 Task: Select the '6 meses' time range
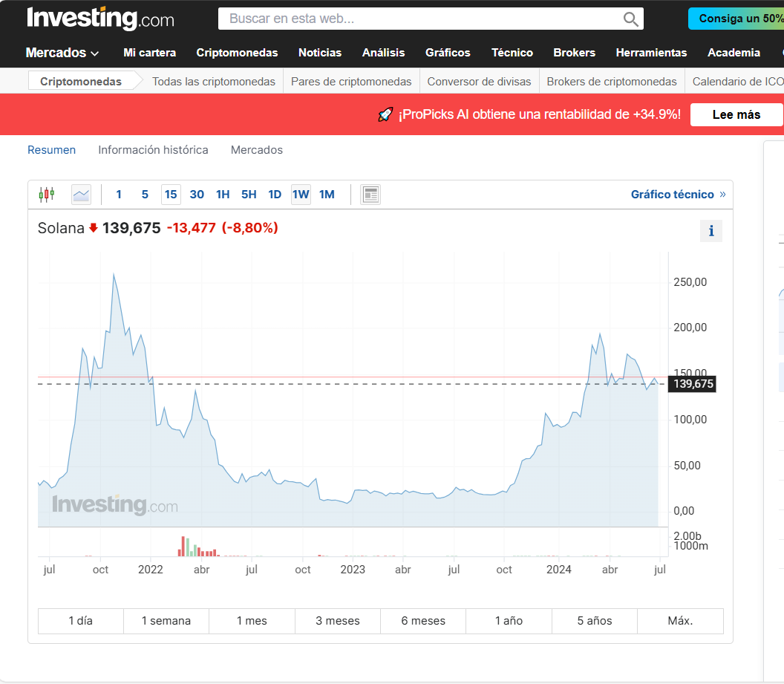point(423,621)
